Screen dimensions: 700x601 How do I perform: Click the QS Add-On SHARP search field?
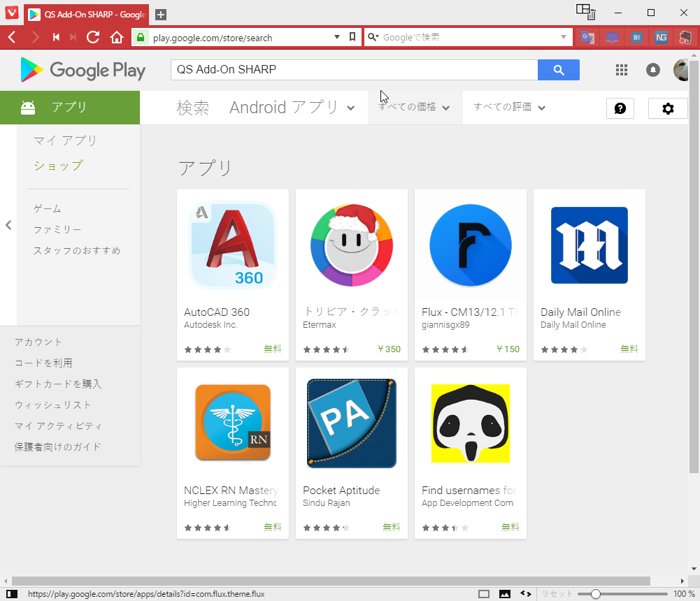354,70
